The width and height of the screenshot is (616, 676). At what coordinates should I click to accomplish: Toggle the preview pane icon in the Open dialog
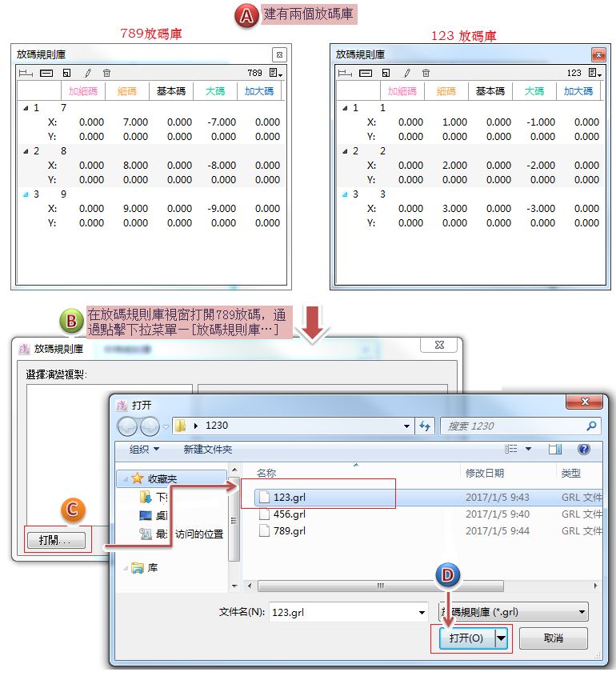[x=555, y=450]
